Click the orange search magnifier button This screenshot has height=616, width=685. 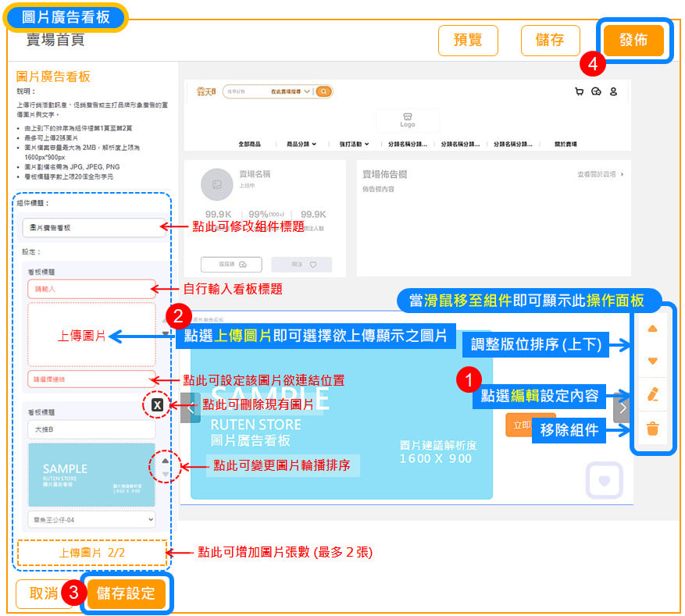coord(323,91)
